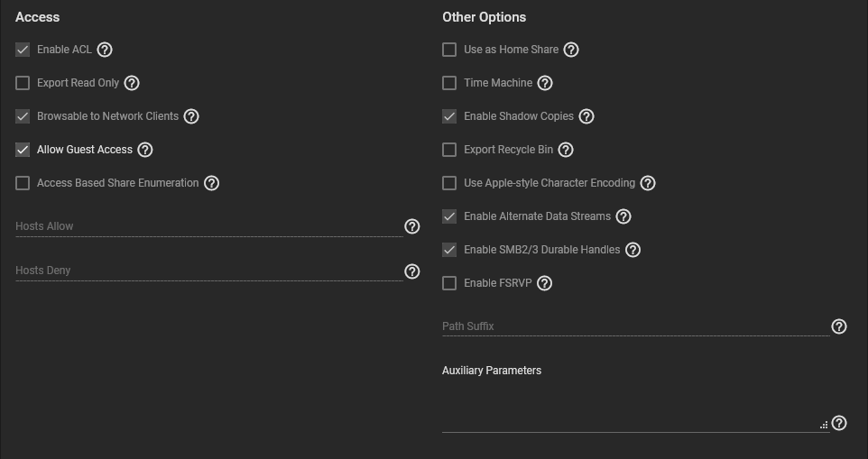The height and width of the screenshot is (459, 868).
Task: Show help for Enable Shadow Copies
Action: coord(586,116)
